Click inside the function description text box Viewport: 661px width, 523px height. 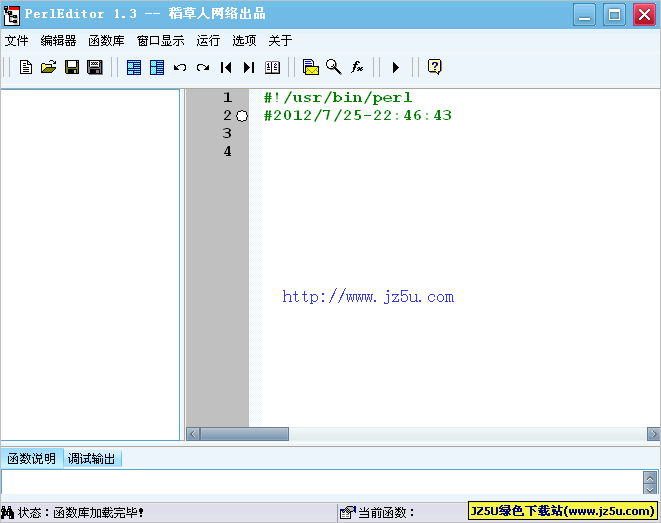pyautogui.click(x=322, y=483)
